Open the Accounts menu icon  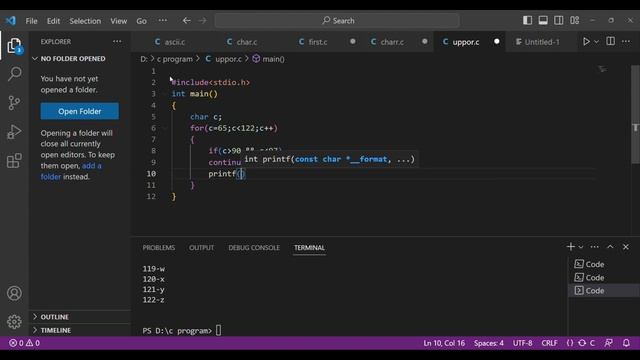click(x=14, y=293)
